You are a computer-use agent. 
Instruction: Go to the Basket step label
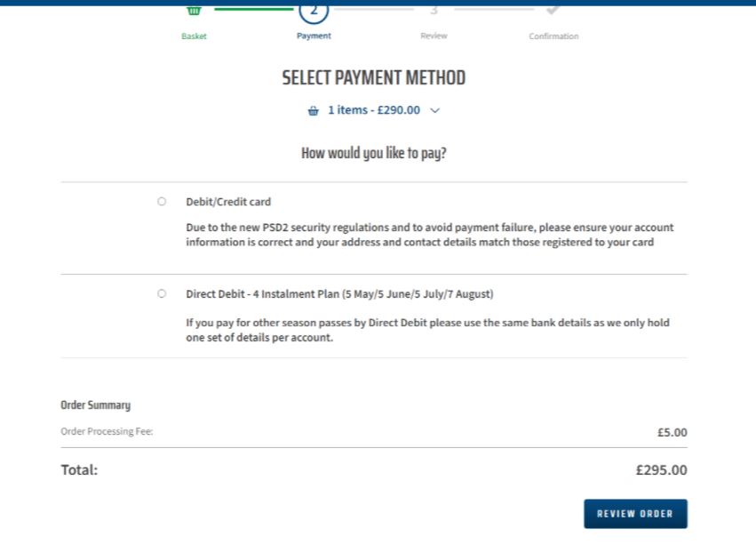coord(194,36)
